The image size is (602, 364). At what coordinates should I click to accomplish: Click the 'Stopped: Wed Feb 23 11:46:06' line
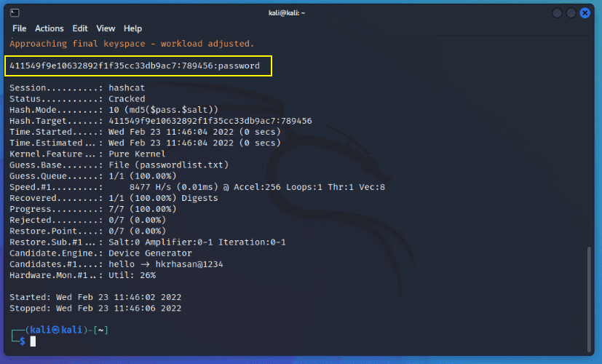[x=95, y=309]
